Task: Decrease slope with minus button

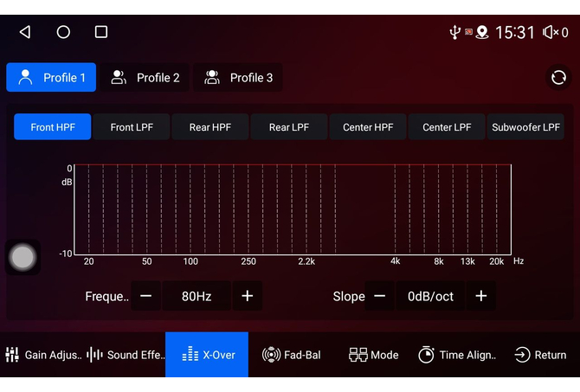Action: [x=379, y=296]
